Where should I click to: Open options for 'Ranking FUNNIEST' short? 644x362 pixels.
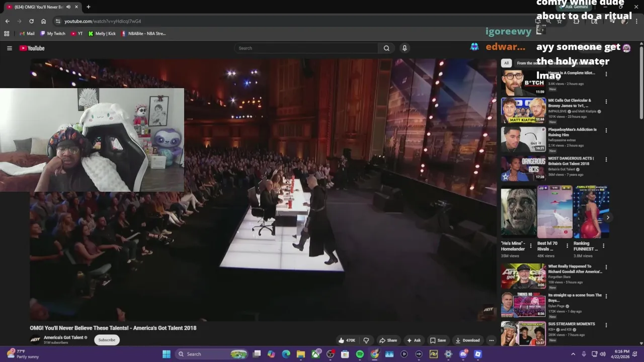point(603,246)
